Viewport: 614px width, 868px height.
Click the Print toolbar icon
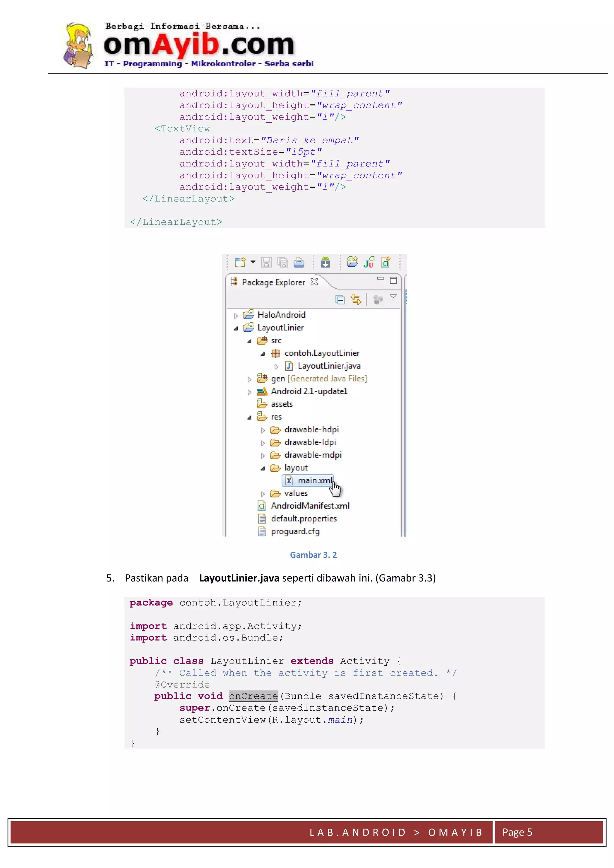click(299, 262)
